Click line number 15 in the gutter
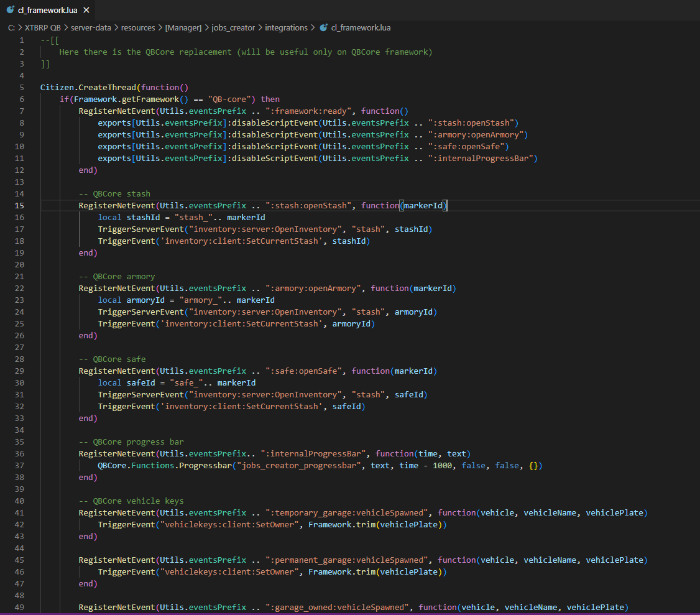The width and height of the screenshot is (700, 615). 19,205
